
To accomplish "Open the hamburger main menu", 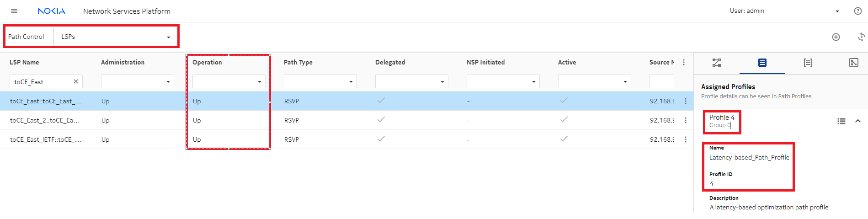I will [14, 11].
